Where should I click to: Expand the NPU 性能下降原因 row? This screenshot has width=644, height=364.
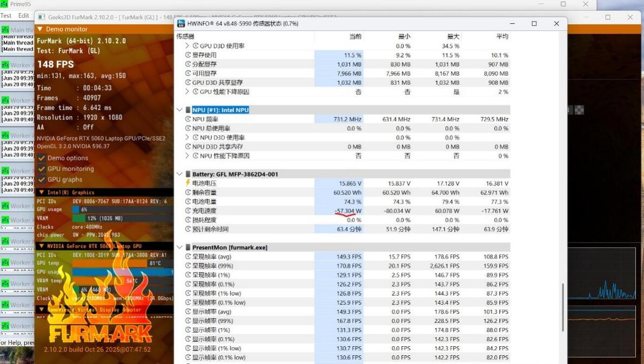(187, 156)
